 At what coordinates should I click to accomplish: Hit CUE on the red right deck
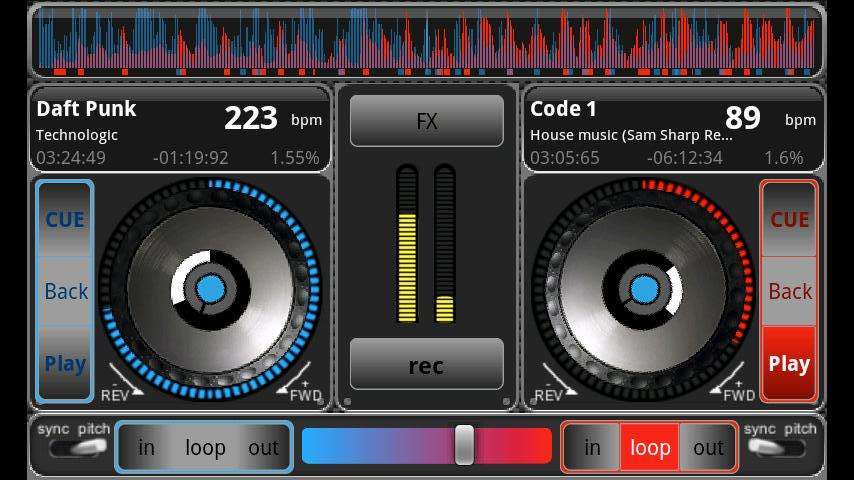pos(789,220)
